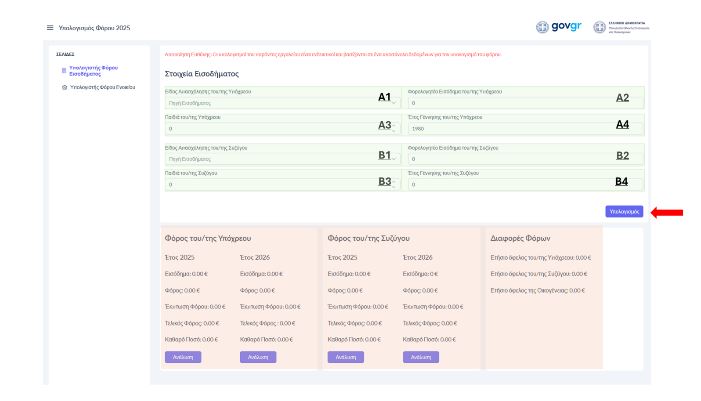Click Ανάλυση under taxpayer Έτος 2025
The height and width of the screenshot is (401, 701).
tap(183, 356)
